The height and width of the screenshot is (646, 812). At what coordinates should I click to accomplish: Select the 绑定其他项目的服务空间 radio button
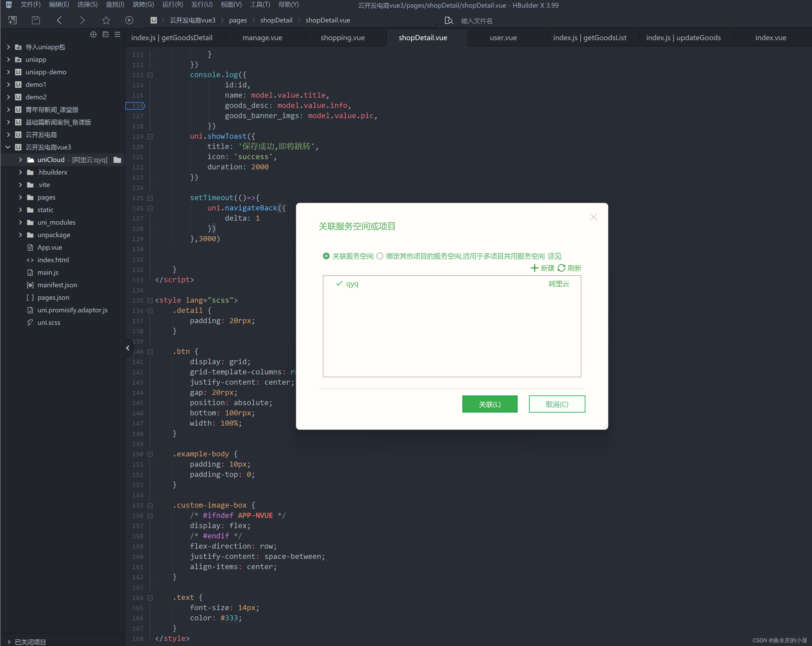380,256
